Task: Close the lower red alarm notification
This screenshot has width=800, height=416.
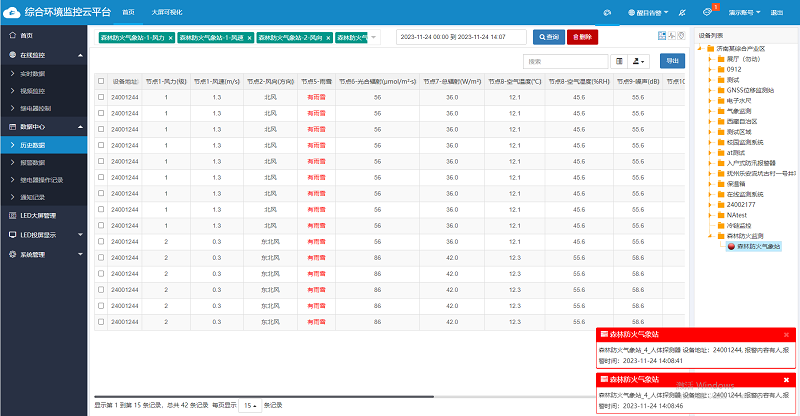Action: (x=786, y=380)
